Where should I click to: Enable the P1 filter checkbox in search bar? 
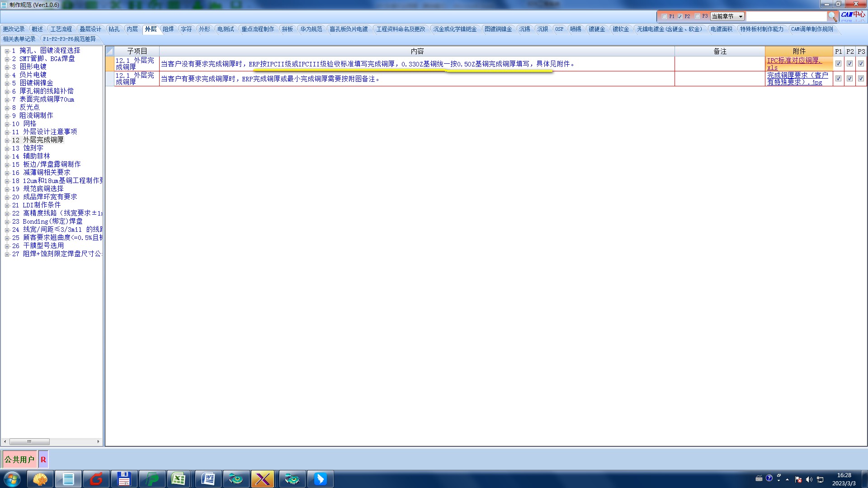click(664, 16)
